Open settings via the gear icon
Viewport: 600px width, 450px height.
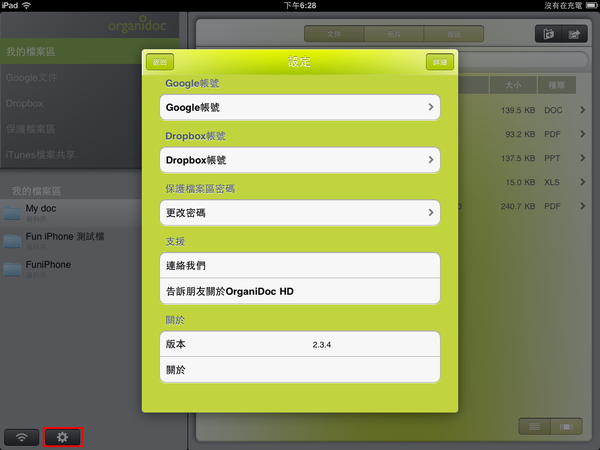pyautogui.click(x=63, y=437)
